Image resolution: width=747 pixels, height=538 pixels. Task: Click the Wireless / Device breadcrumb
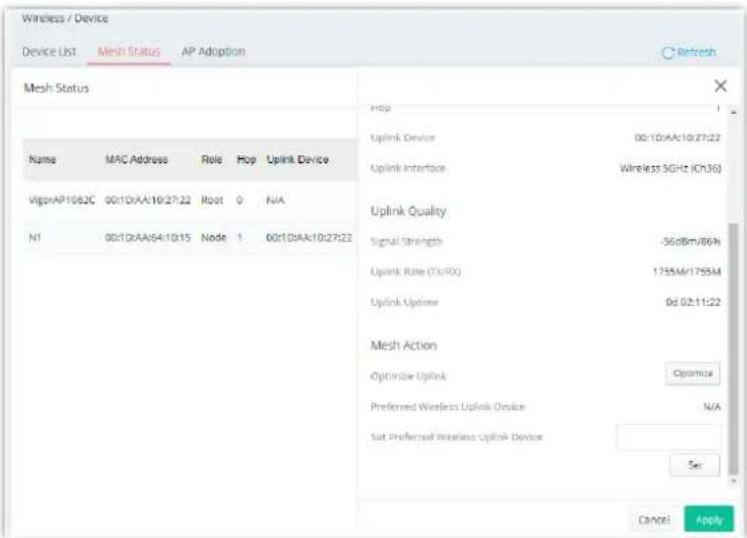[65, 18]
